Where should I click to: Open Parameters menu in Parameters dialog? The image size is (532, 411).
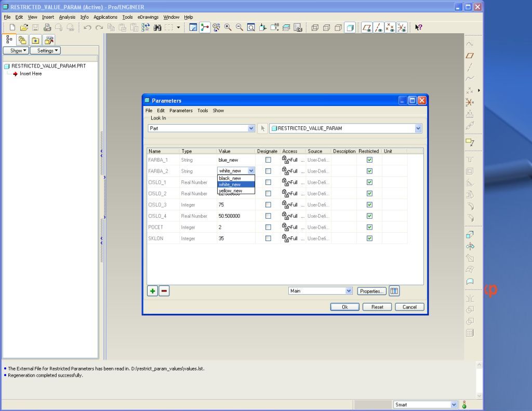coord(181,111)
